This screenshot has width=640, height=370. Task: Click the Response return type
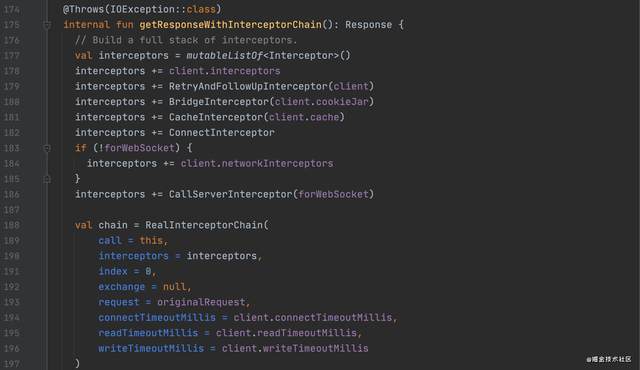tap(369, 25)
